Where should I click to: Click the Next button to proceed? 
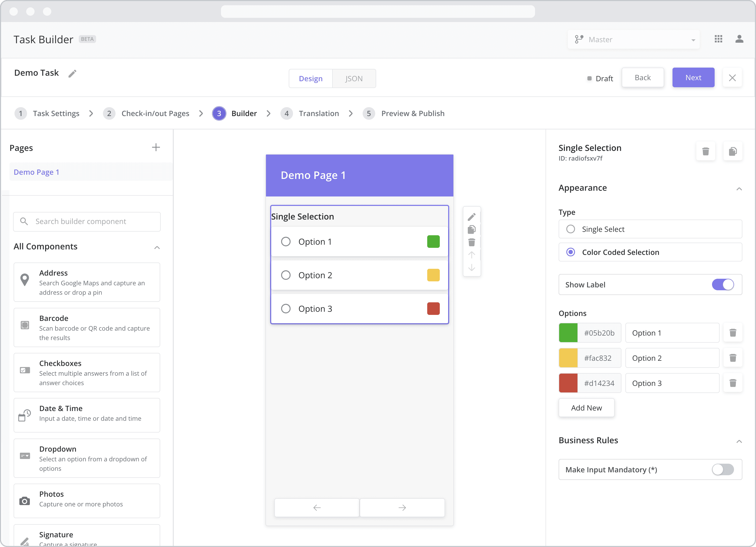(694, 78)
